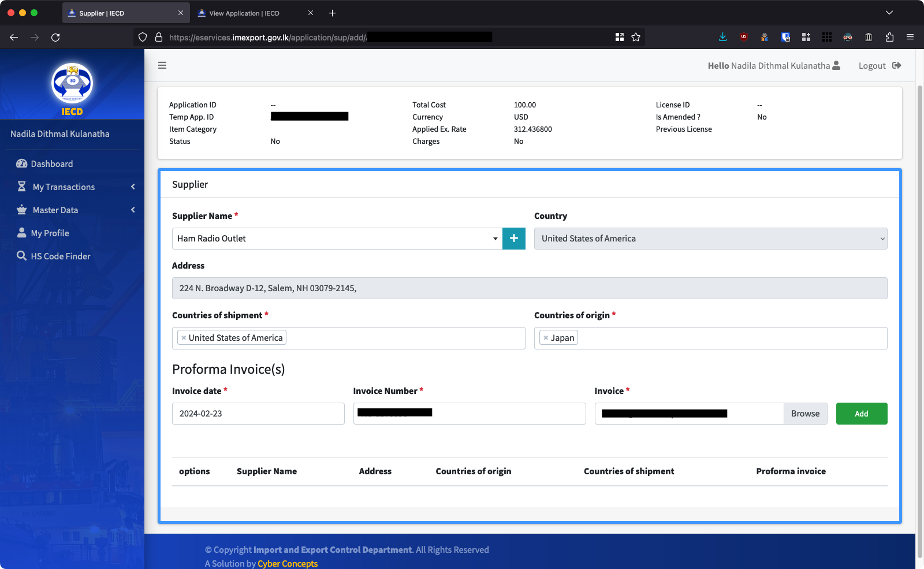The height and width of the screenshot is (569, 924).
Task: Open the browser downloads icon
Action: pos(722,37)
